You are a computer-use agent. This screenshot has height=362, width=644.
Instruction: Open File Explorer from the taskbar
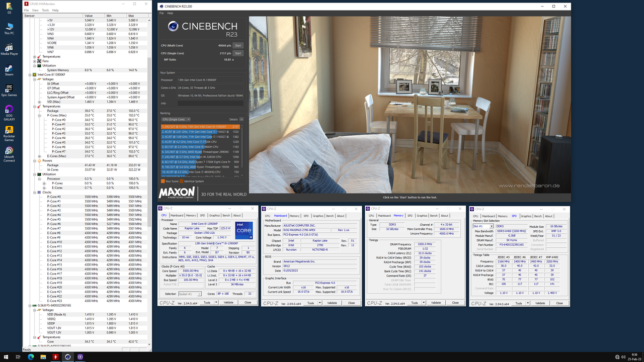pos(43,356)
